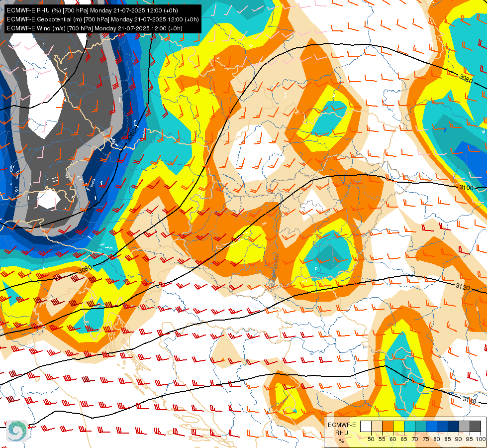Image resolution: width=487 pixels, height=448 pixels.
Task: Click the 3060 contour label
Action: [132, 135]
